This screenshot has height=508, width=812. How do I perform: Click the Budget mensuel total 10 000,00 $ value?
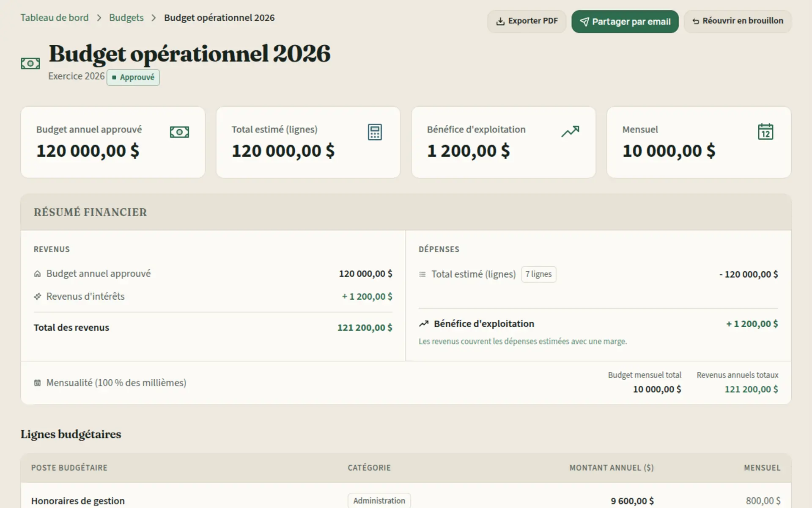(x=657, y=389)
